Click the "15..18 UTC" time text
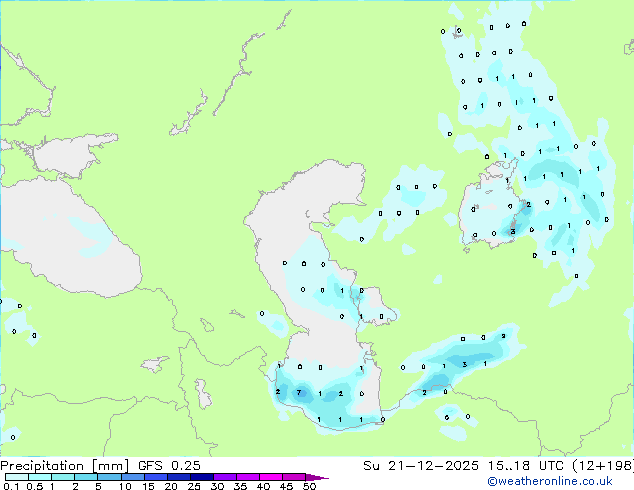 (526, 466)
